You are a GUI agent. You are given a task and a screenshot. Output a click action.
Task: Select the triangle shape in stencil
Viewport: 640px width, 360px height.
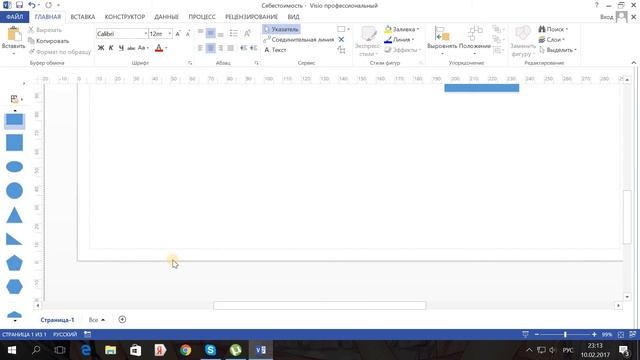click(x=14, y=215)
